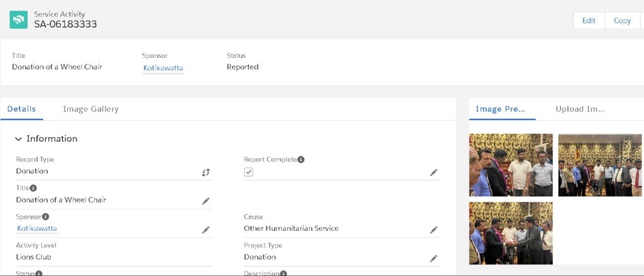Click the Edit button

[589, 21]
